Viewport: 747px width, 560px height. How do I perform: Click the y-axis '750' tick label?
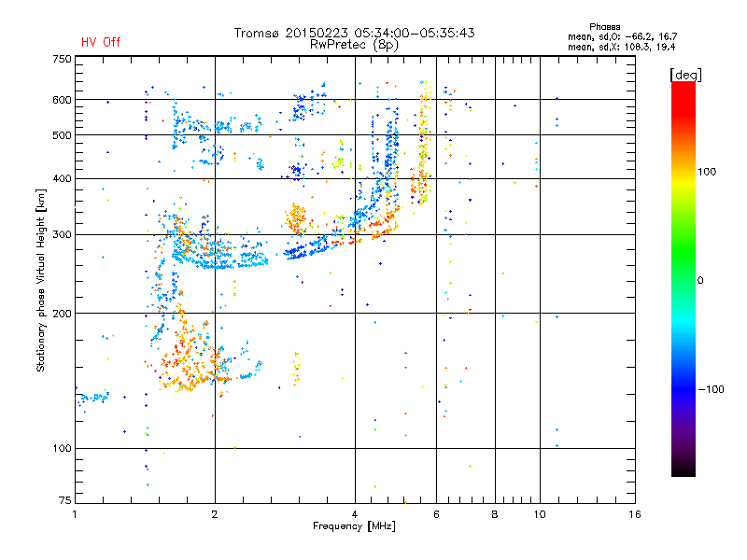tap(62, 59)
